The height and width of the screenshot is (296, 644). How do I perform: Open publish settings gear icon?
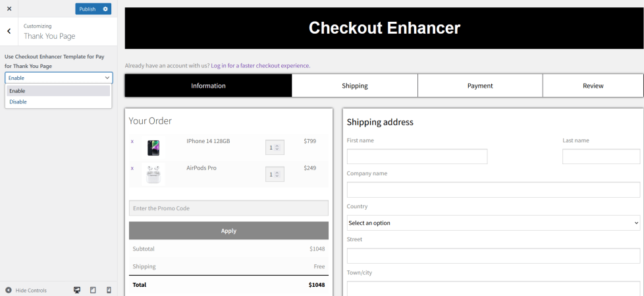(105, 9)
